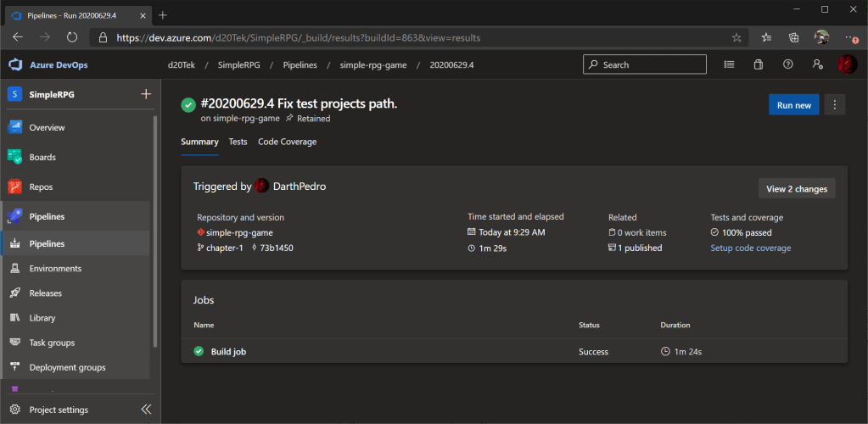Open user settings icon in header
Screen dimensions: 868x424
tap(816, 64)
